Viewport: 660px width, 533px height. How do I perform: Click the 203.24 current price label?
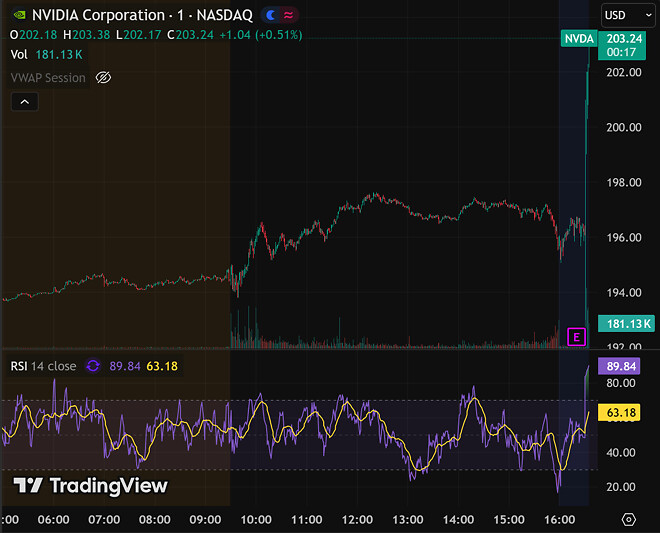(x=622, y=45)
